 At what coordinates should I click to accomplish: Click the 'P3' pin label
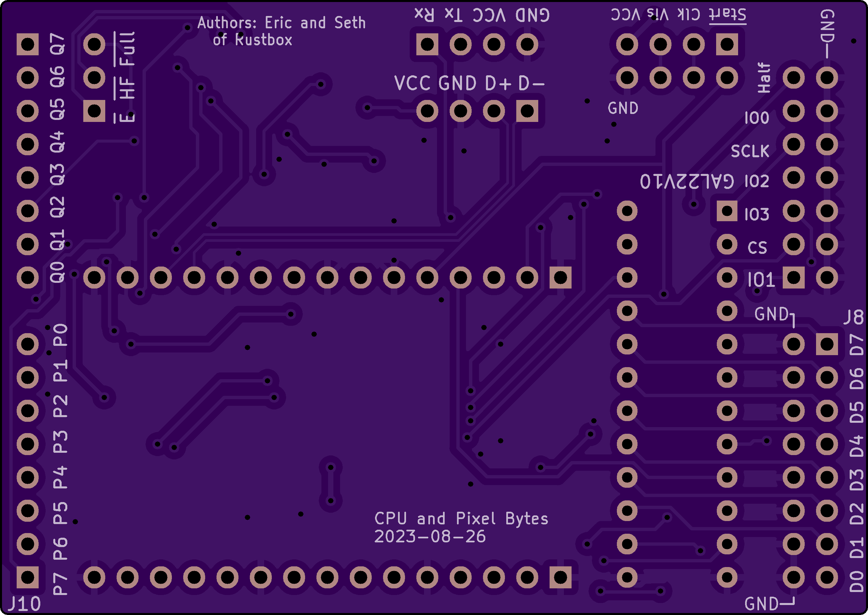coord(60,442)
